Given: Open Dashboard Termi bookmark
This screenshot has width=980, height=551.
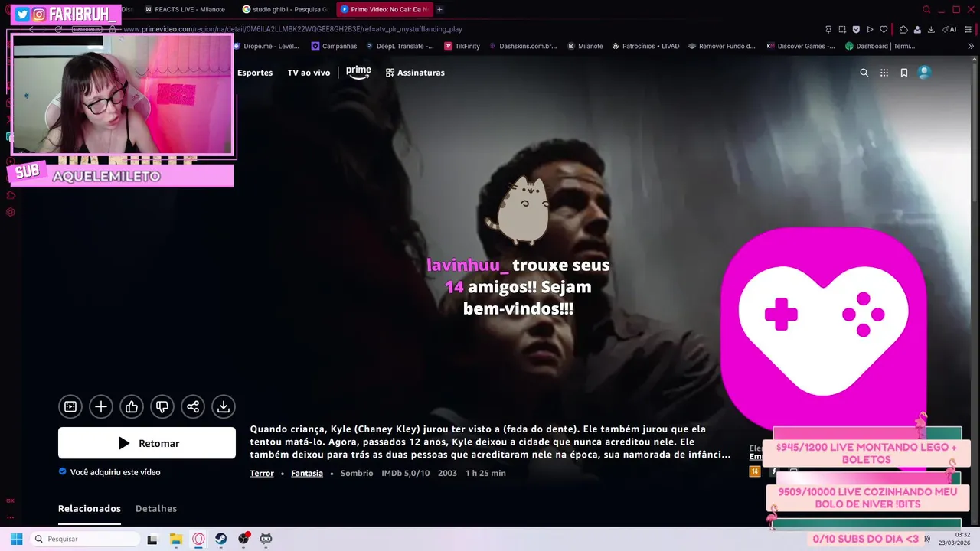Looking at the screenshot, I should tap(880, 46).
